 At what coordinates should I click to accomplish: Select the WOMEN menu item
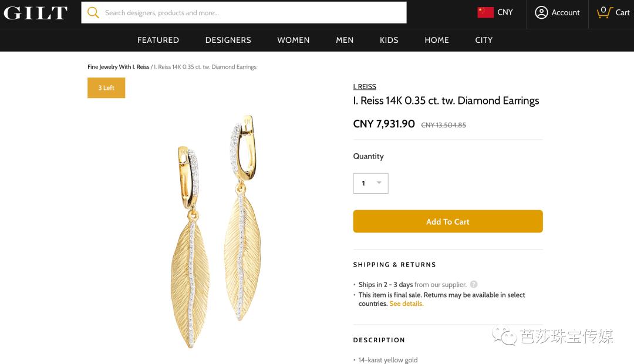point(294,40)
